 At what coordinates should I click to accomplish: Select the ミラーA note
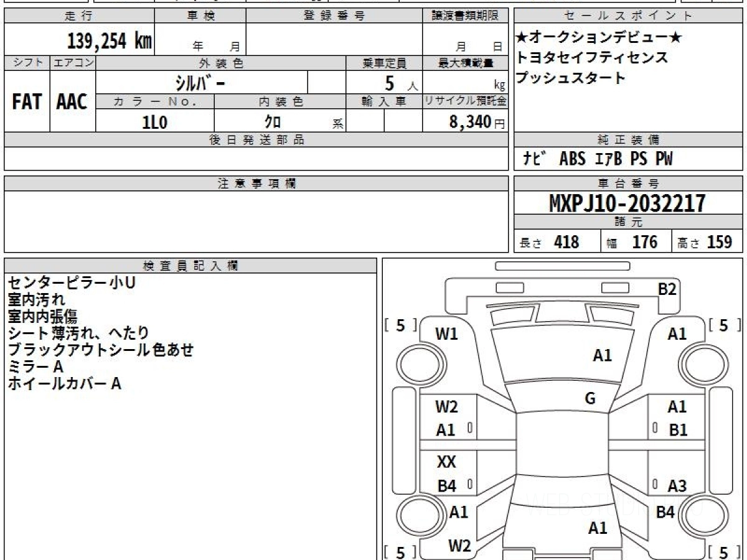pyautogui.click(x=35, y=367)
